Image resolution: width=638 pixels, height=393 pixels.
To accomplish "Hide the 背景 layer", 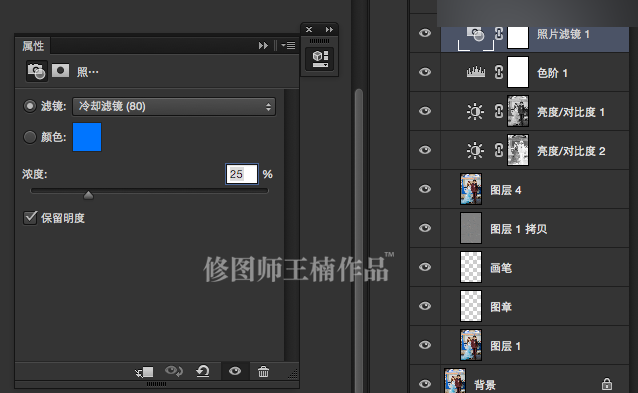I will click(x=425, y=384).
